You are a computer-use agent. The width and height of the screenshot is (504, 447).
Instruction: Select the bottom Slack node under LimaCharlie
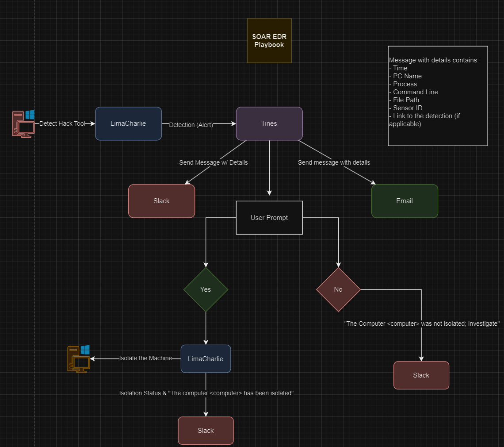click(x=206, y=431)
